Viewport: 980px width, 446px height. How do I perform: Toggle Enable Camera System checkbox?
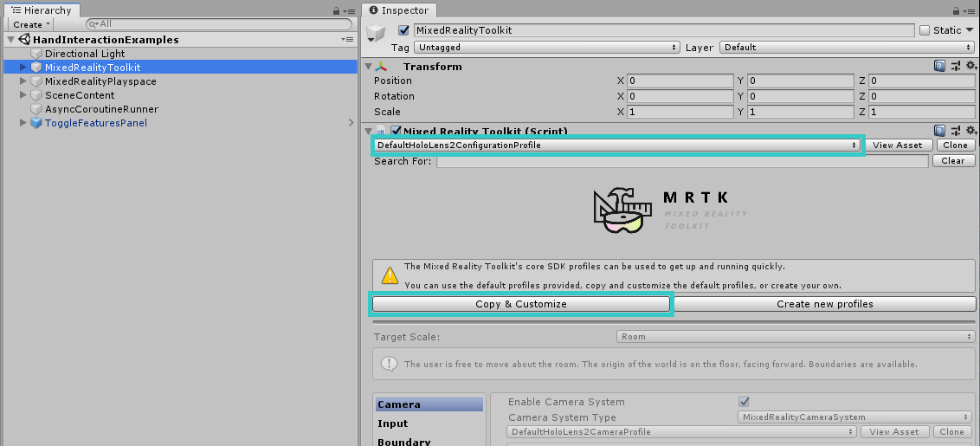744,402
